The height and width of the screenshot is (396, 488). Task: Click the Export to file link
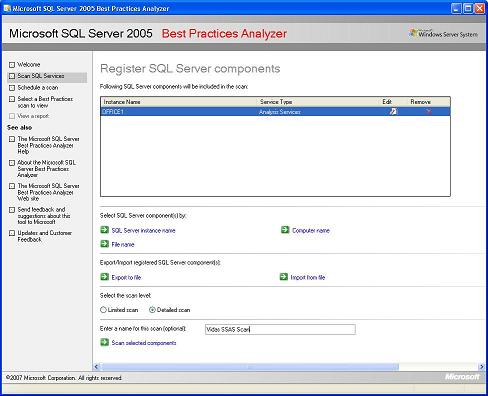click(x=126, y=277)
